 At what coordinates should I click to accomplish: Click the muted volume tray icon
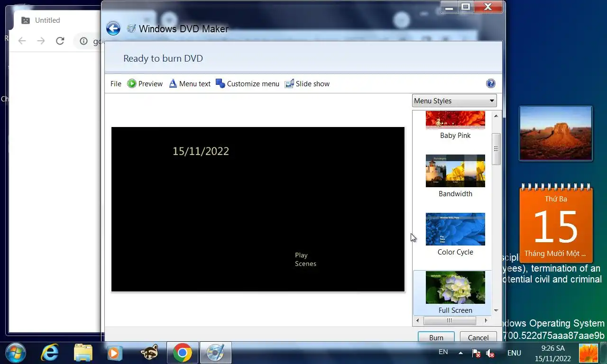click(x=490, y=353)
